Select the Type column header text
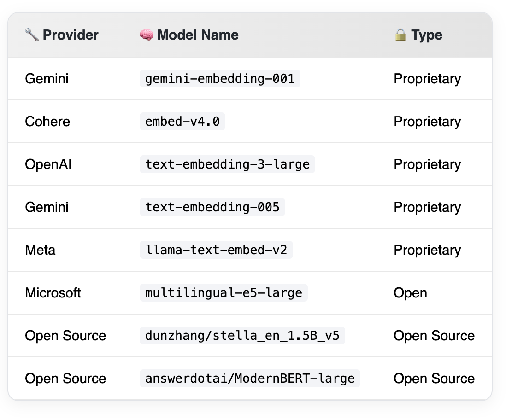Screen dimensions: 506x420 tap(427, 35)
